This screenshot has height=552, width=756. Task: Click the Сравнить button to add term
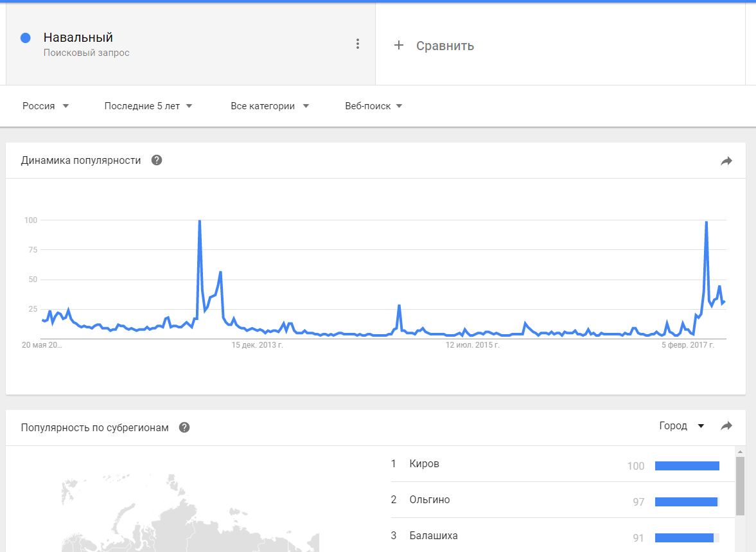(x=444, y=46)
